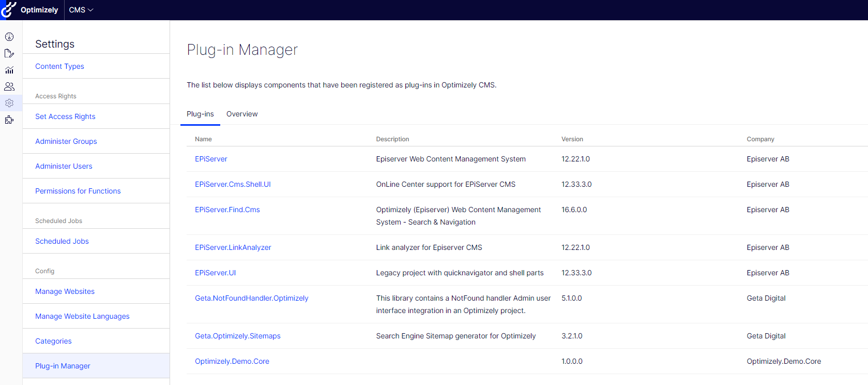This screenshot has width=868, height=385.
Task: Open the Dashboard gauge icon in sidebar
Action: [x=9, y=37]
